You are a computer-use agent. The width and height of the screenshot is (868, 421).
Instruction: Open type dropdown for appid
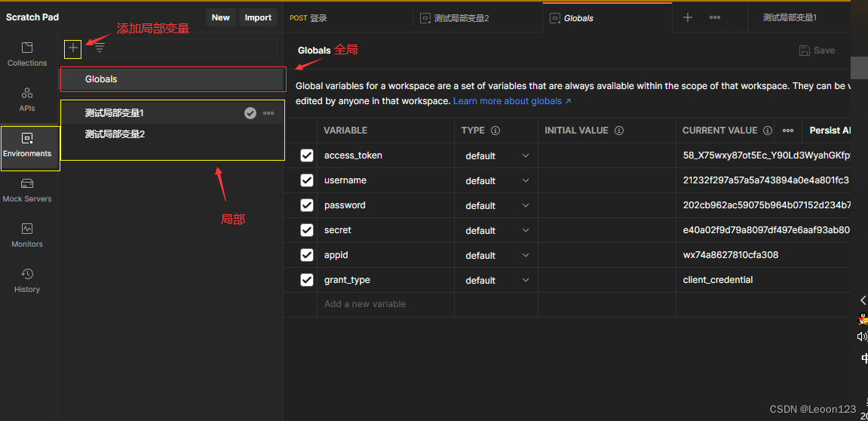[x=496, y=256]
